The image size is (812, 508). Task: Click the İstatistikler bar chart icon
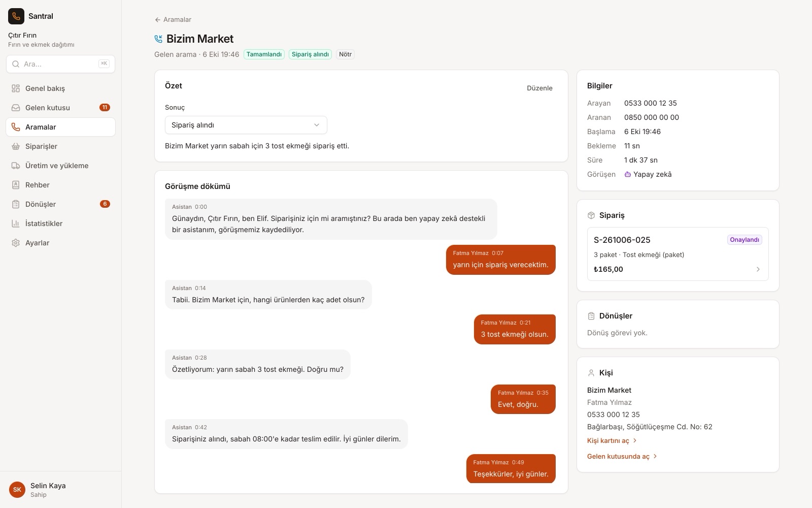coord(16,224)
